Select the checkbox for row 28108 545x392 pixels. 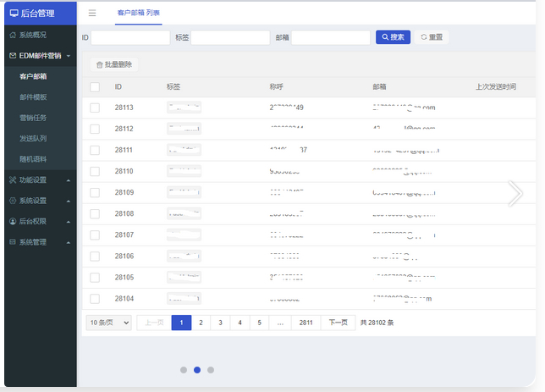click(x=95, y=214)
